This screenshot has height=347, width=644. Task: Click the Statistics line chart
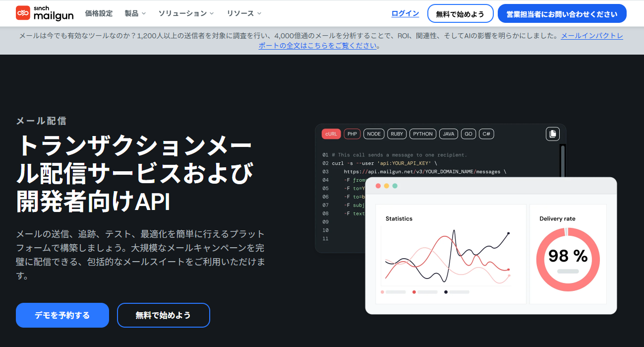tap(448, 257)
